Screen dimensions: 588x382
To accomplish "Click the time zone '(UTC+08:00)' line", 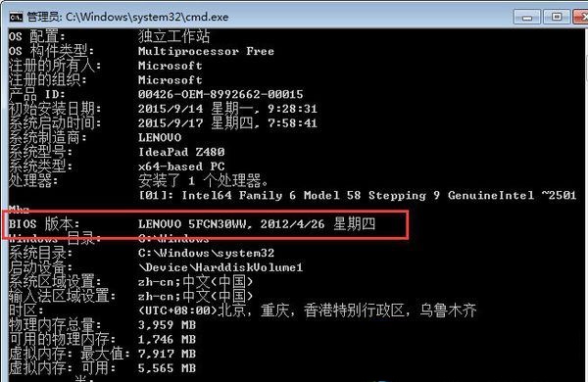I will coord(307,310).
